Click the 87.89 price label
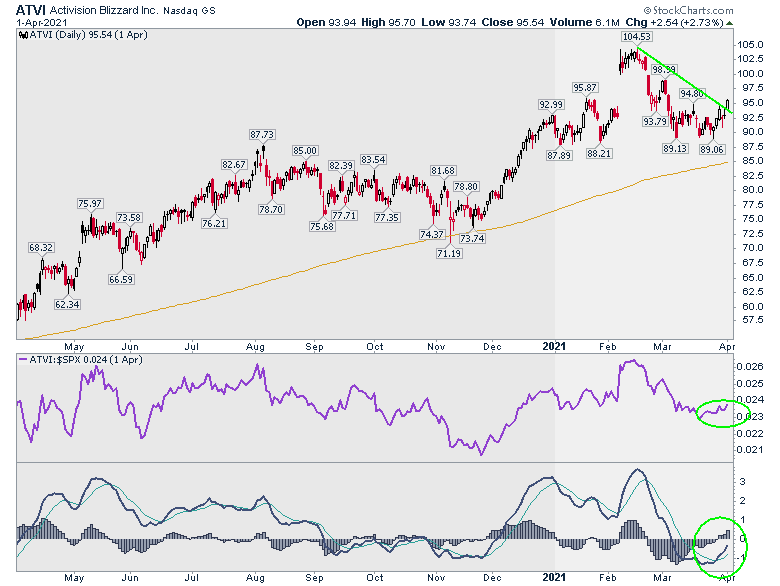This screenshot has width=780, height=586. tap(559, 156)
